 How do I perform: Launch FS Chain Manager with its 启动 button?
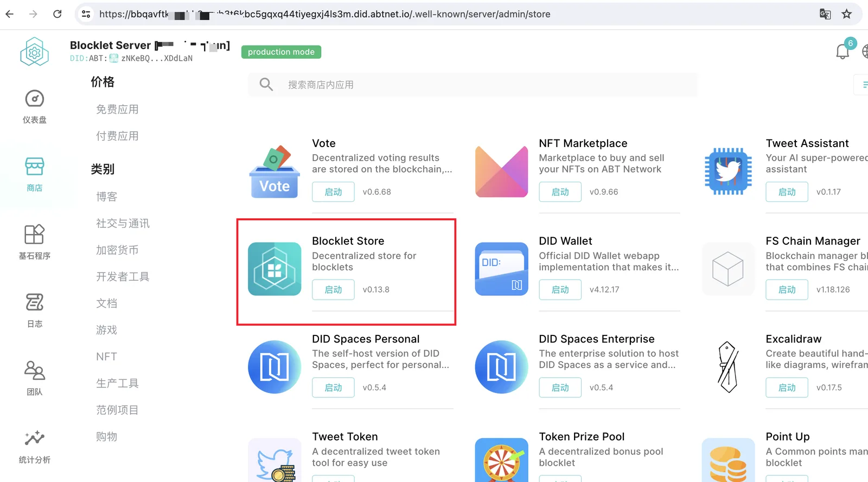point(787,290)
